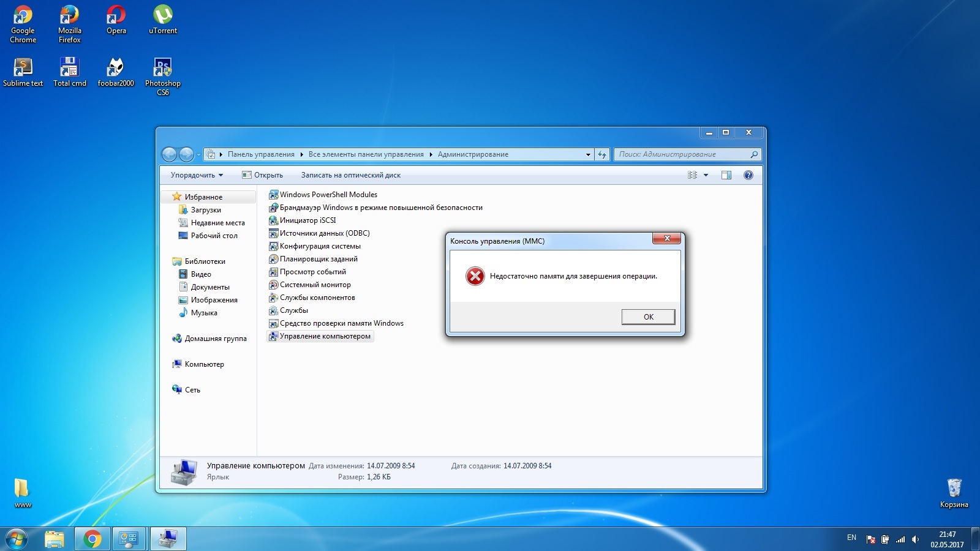Screen dimensions: 980x551
Task: Expand the arrow after Панель управления breadcrumb
Action: click(x=302, y=154)
